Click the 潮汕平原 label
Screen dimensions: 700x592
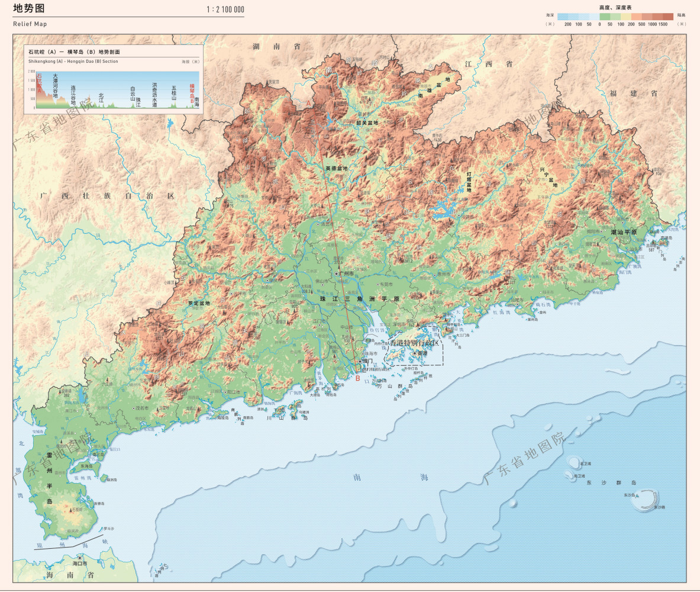624,232
